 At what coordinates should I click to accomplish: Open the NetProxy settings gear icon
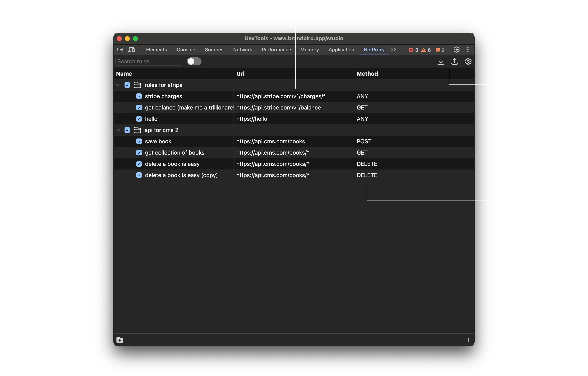coord(468,61)
